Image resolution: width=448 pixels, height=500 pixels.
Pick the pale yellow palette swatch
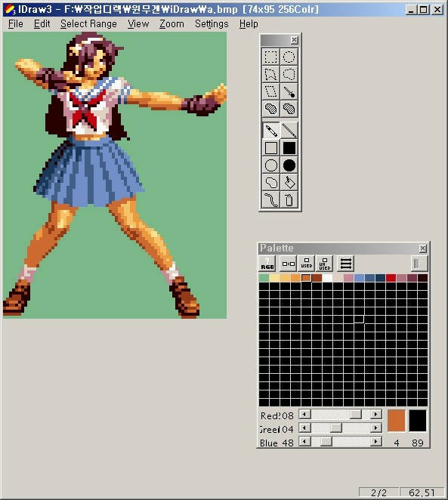pos(274,278)
